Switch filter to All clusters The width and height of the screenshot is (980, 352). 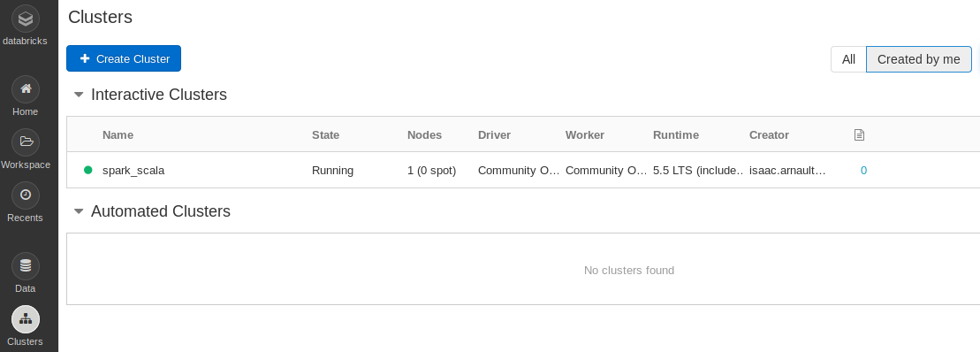(x=848, y=59)
